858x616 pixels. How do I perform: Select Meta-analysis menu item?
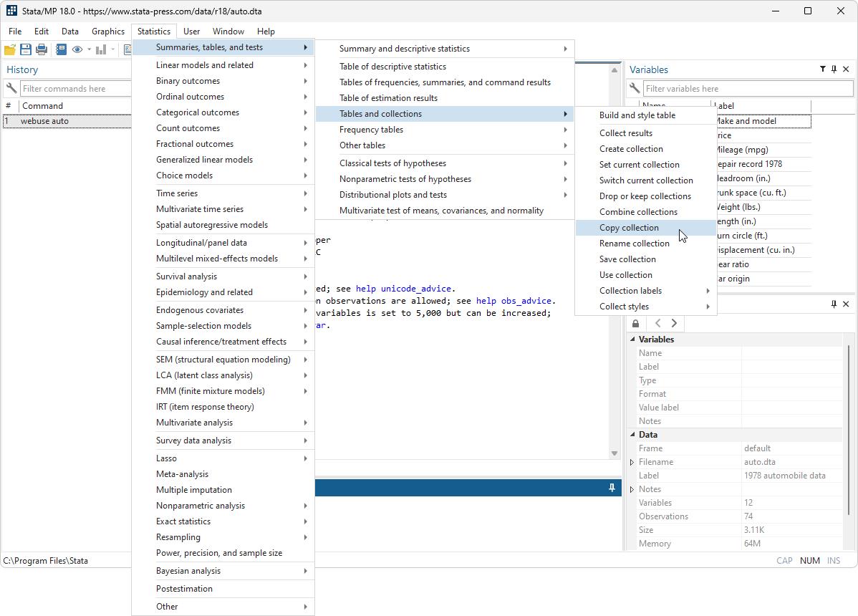coord(223,474)
